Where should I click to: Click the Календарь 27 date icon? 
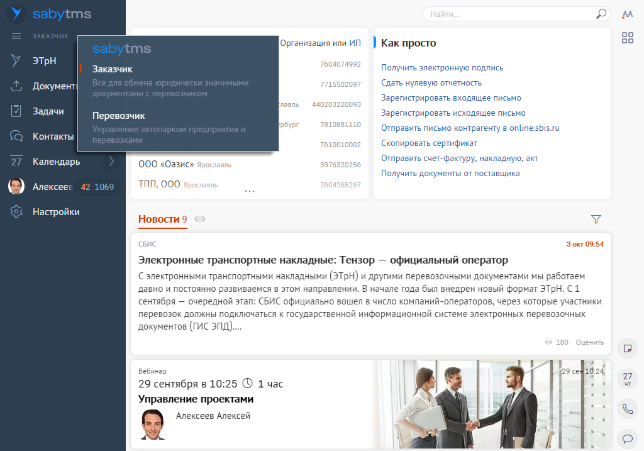[x=16, y=161]
